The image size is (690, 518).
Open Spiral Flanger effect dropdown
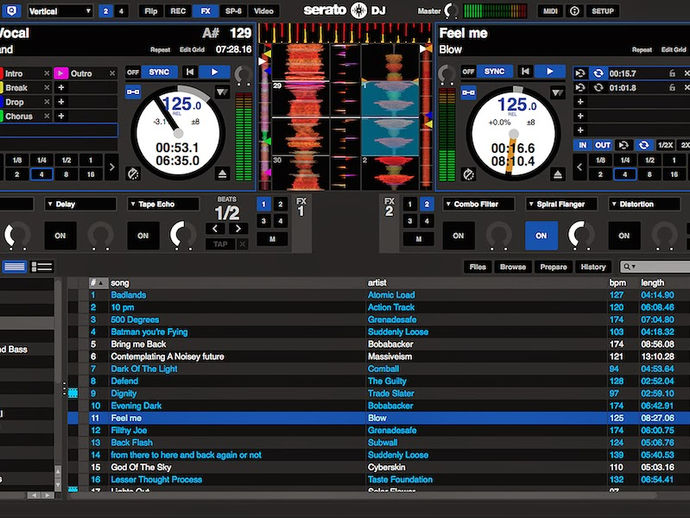click(x=561, y=204)
